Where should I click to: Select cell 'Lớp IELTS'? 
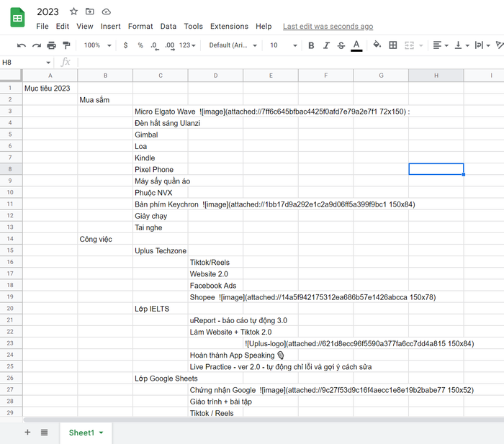(x=161, y=309)
